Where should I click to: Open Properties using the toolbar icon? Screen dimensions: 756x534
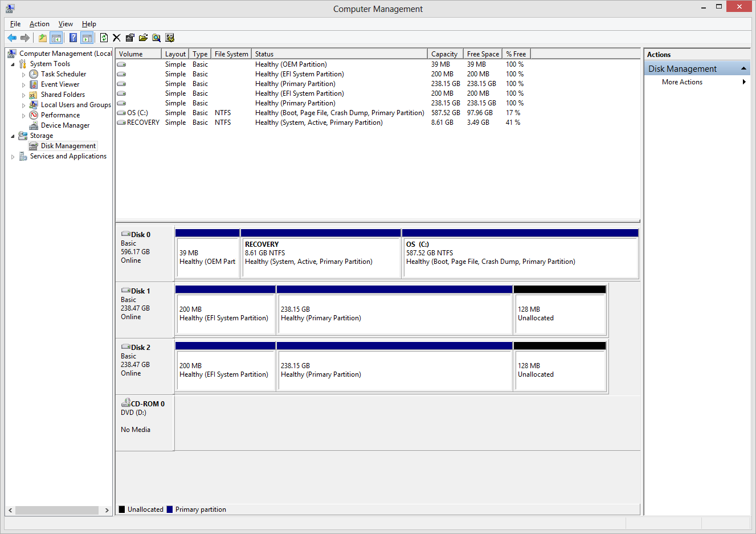[x=130, y=38]
